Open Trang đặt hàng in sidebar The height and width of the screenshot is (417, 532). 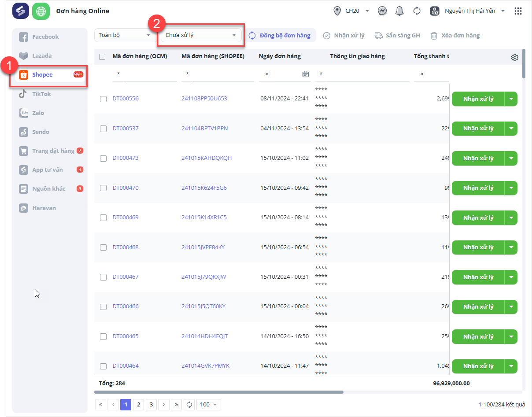pos(50,151)
